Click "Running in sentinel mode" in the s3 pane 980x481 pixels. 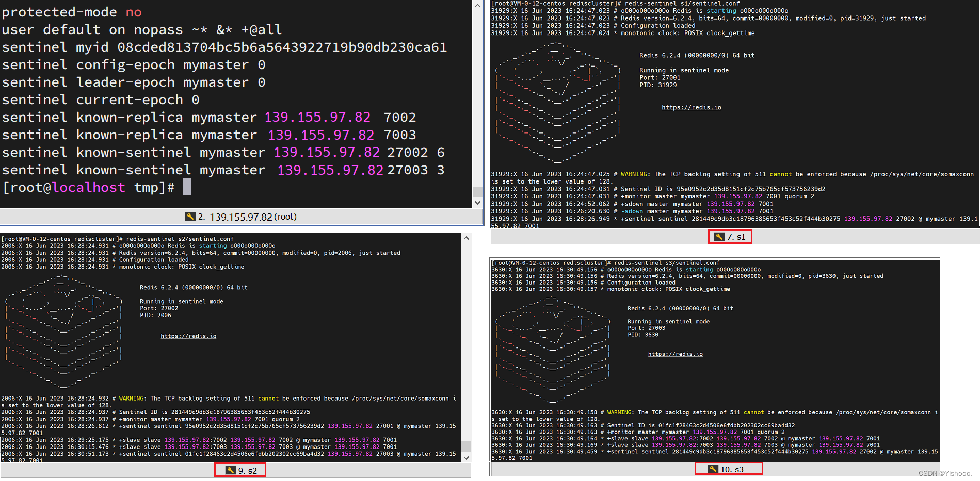click(669, 321)
